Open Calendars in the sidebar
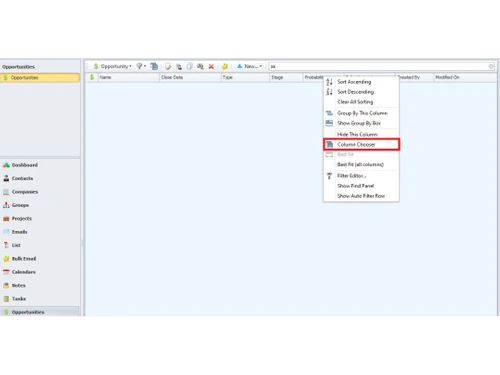Image resolution: width=500 pixels, height=375 pixels. [40, 272]
